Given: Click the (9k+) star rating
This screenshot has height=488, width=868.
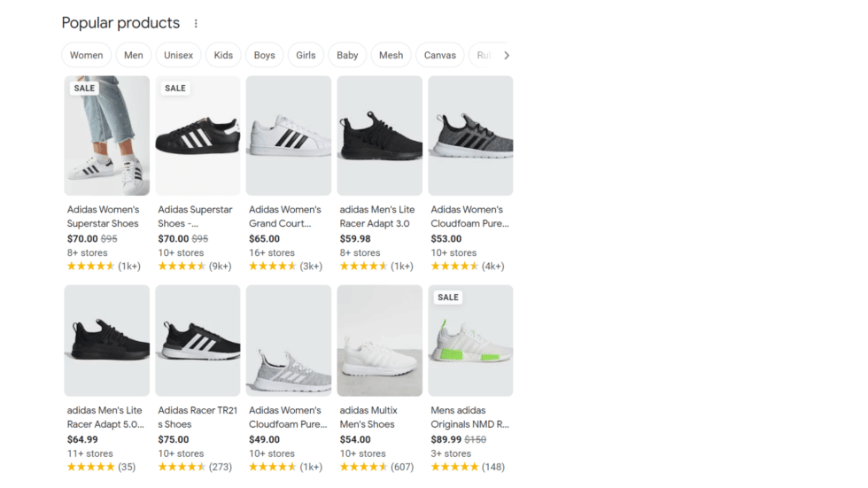Looking at the screenshot, I should click(195, 266).
